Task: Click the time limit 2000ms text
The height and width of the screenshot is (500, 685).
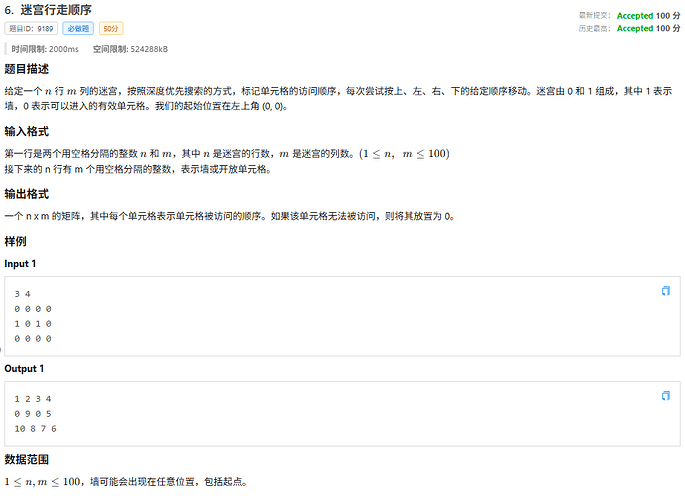Action: (x=45, y=49)
